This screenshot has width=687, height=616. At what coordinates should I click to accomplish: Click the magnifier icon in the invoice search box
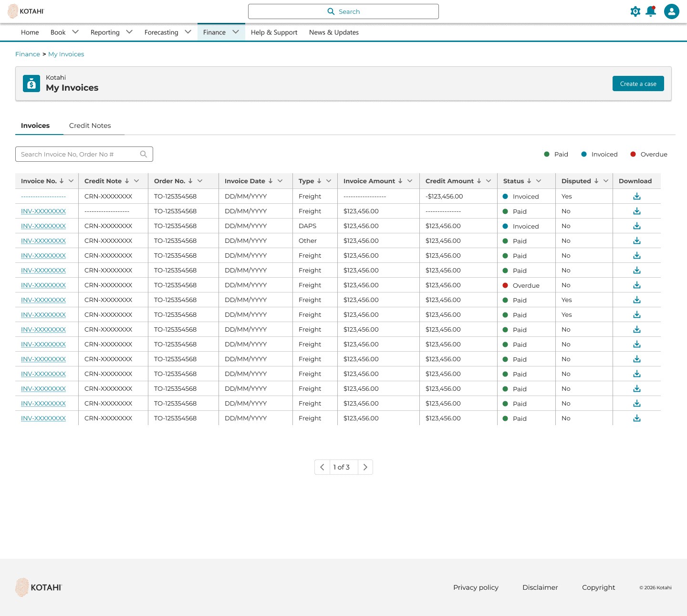(x=144, y=154)
